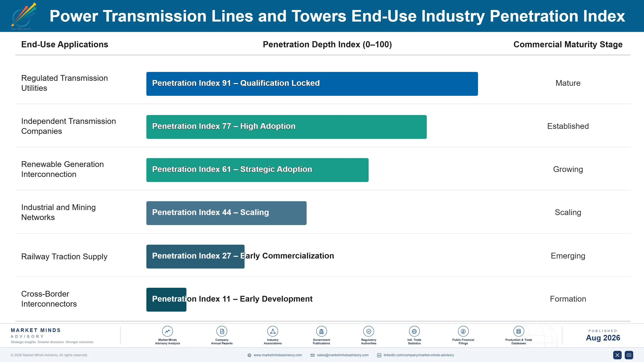Viewport: 644px width, 362px height.
Task: Select the Penetration Index 44 Scaling bar
Action: [226, 213]
